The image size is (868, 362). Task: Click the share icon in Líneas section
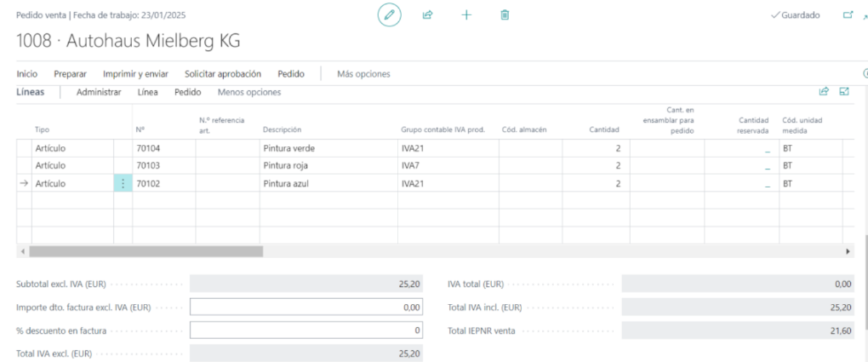click(x=824, y=92)
